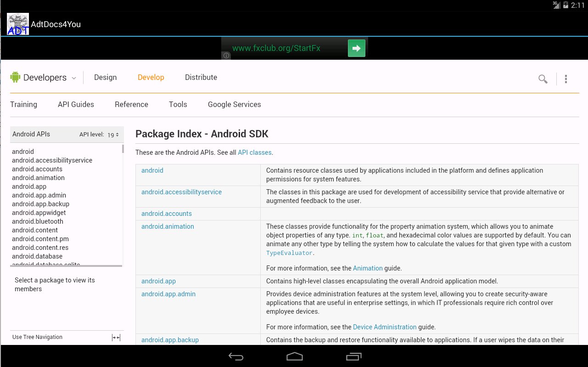Follow the Device Administration guide link
Viewport: 588px width, 367px height.
coord(385,327)
